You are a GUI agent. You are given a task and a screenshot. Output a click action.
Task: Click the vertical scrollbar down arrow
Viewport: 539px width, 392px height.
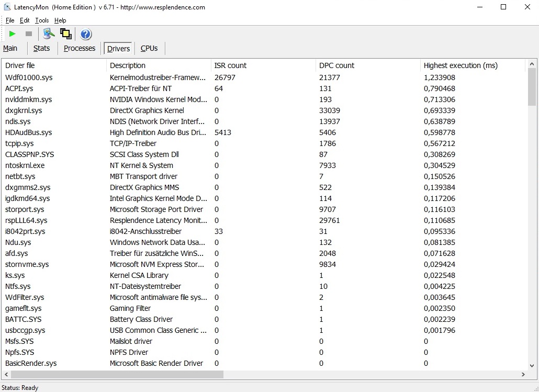coord(532,365)
